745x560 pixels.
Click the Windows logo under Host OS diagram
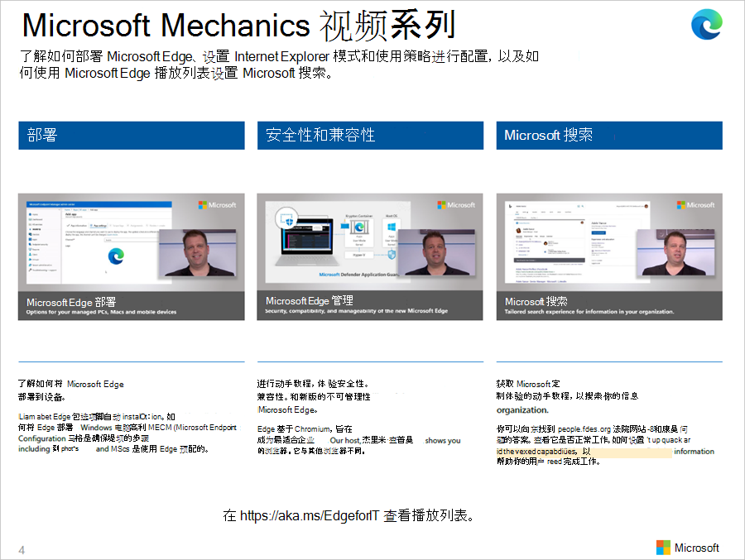[x=392, y=226]
